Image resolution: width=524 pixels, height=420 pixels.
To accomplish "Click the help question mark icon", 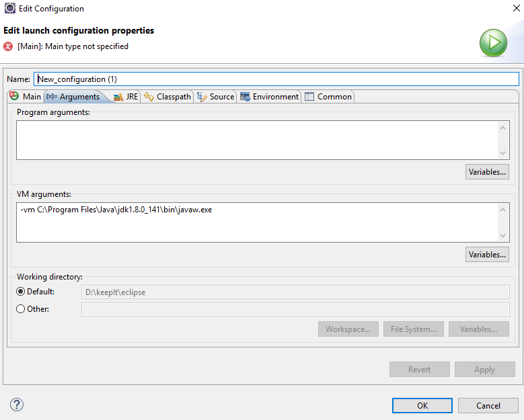I will (x=17, y=405).
